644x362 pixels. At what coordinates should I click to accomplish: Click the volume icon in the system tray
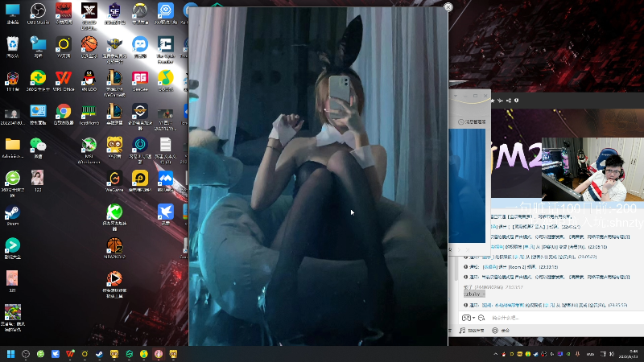coord(612,354)
